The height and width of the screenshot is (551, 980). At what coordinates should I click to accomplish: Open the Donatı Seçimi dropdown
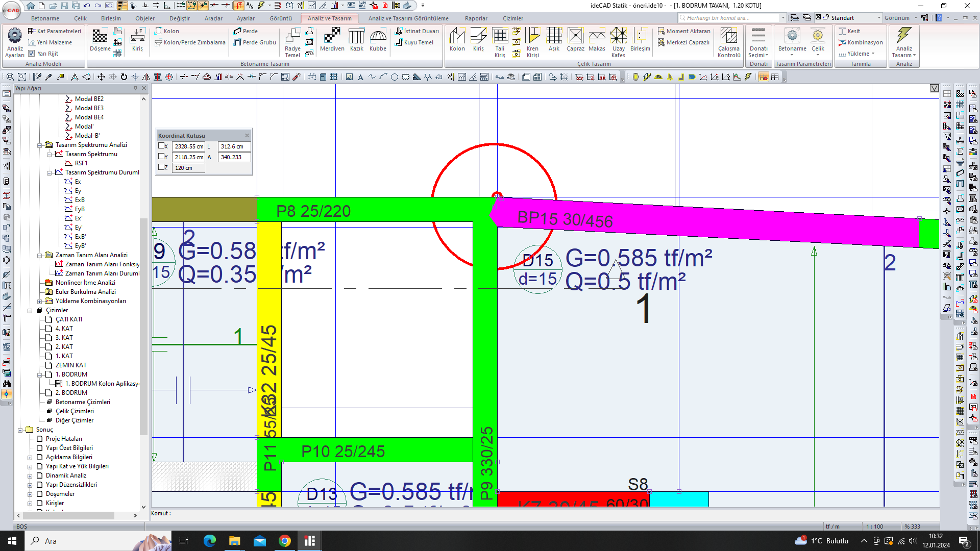758,52
